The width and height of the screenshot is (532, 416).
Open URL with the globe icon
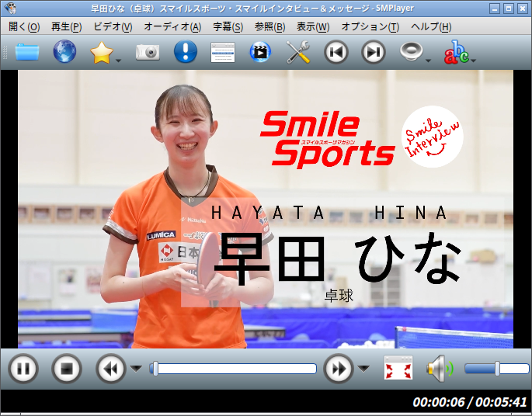[64, 51]
